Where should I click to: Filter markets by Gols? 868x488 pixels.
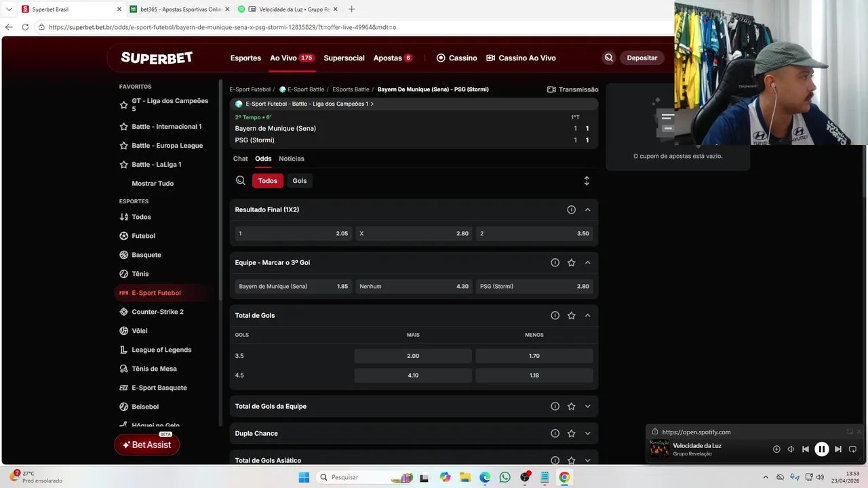pyautogui.click(x=300, y=181)
